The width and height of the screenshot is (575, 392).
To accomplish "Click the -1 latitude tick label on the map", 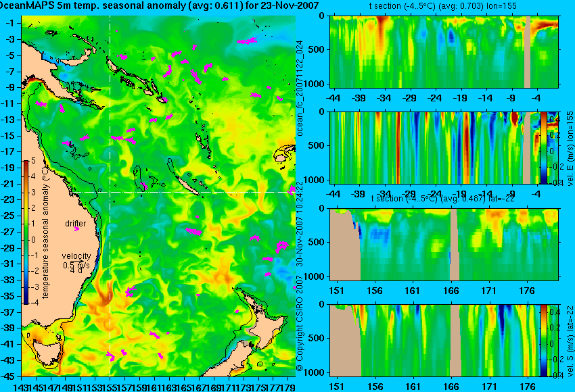I will [x=11, y=23].
